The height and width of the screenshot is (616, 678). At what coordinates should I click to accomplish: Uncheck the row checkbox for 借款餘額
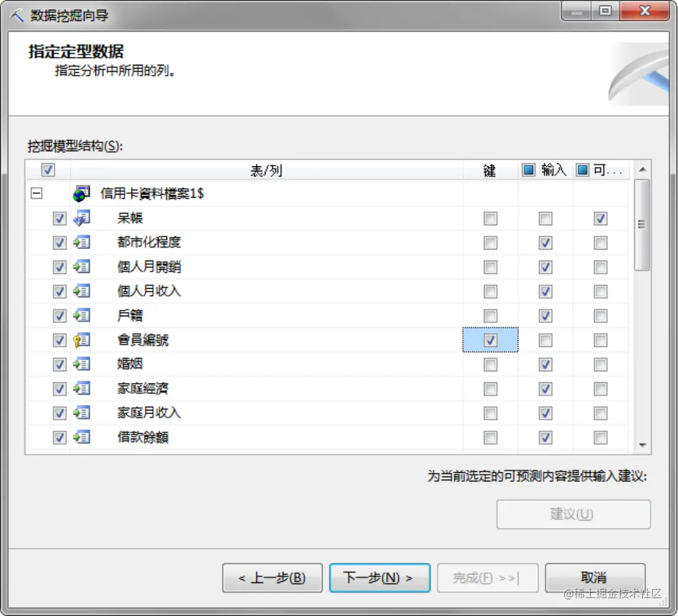coord(59,437)
